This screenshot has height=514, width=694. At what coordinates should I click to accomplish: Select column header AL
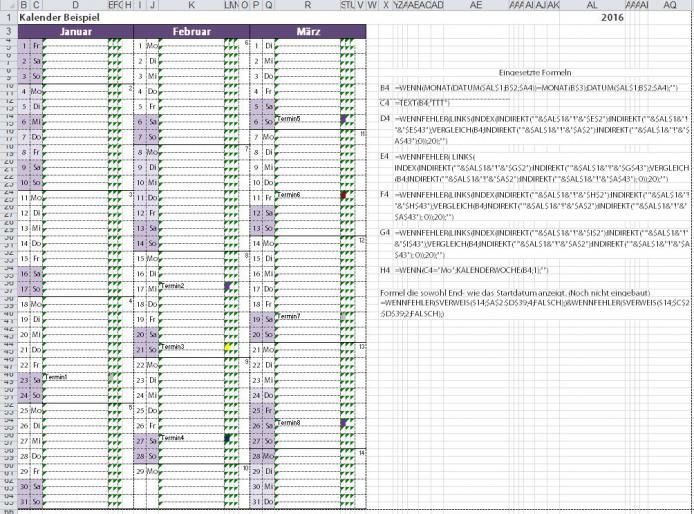tap(592, 5)
